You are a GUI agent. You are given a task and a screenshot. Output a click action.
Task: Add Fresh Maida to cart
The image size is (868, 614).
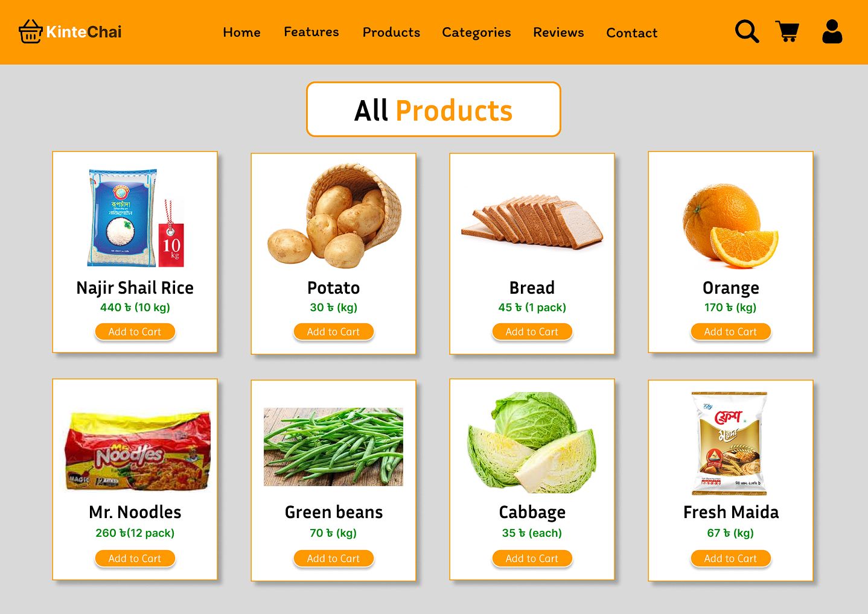(x=730, y=559)
